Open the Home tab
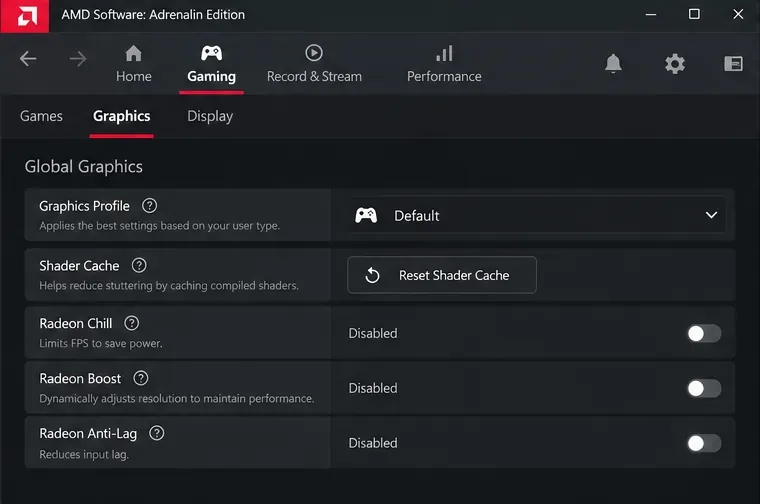 click(x=134, y=64)
